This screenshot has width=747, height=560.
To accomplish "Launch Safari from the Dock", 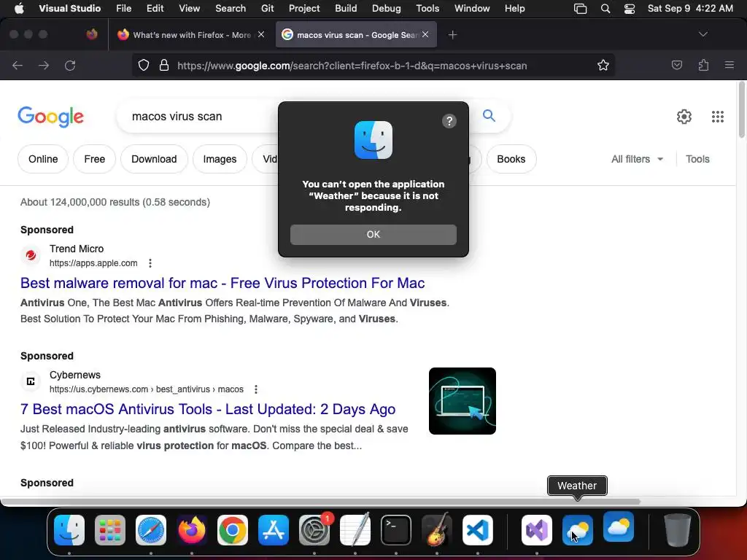I will coord(151,529).
